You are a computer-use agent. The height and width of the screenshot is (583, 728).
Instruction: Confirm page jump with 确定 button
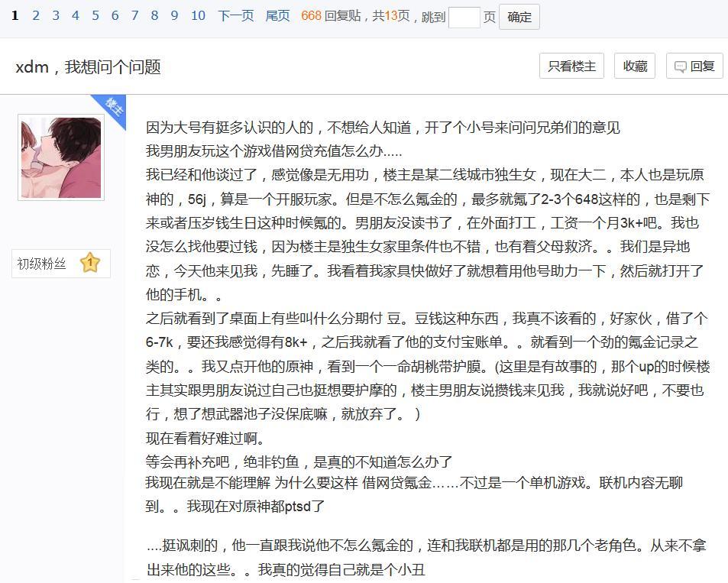click(519, 17)
